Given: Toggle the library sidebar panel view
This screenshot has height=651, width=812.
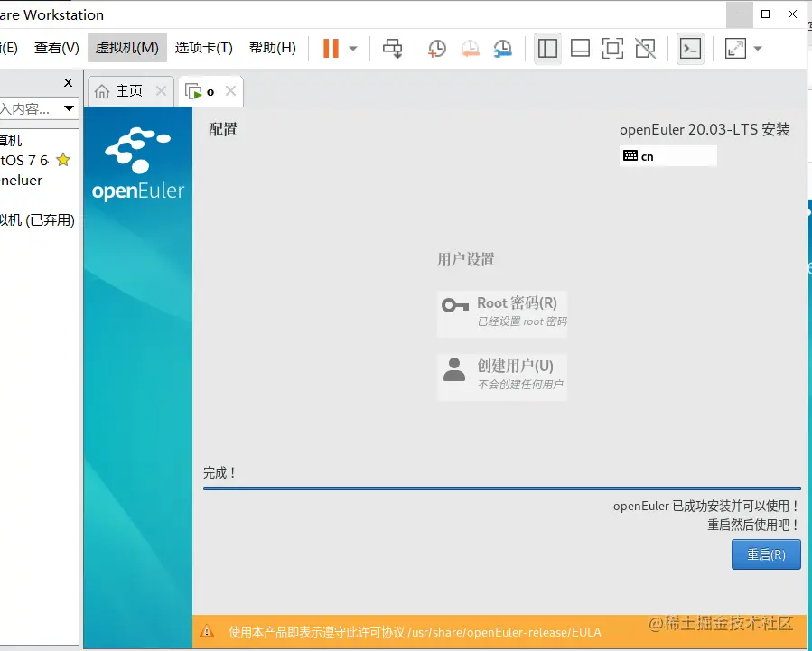Looking at the screenshot, I should (547, 49).
